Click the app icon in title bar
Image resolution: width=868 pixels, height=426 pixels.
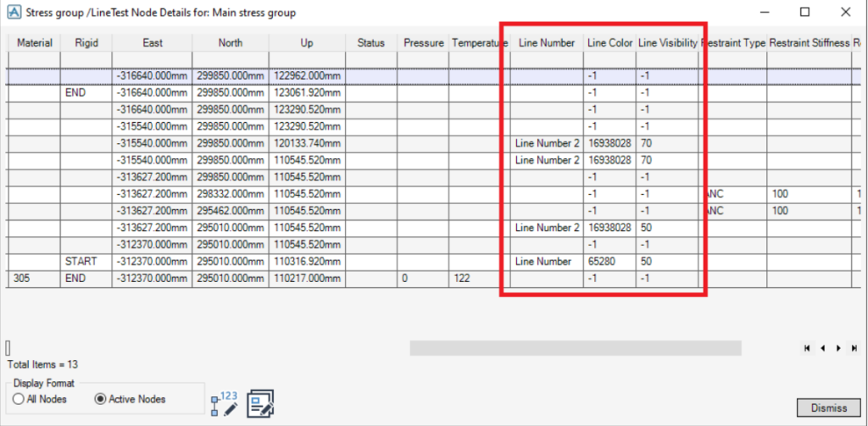coord(14,13)
